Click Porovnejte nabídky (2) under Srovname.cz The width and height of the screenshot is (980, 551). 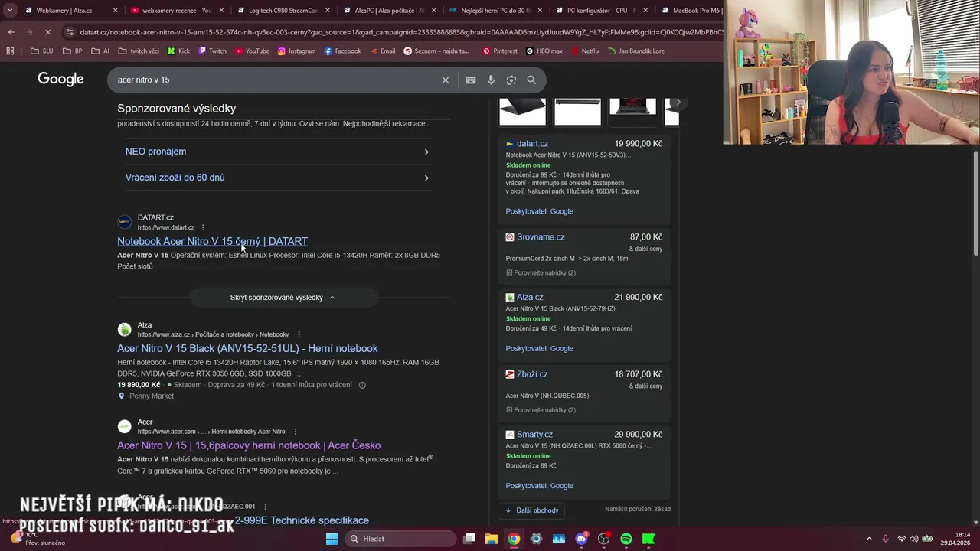coord(541,273)
